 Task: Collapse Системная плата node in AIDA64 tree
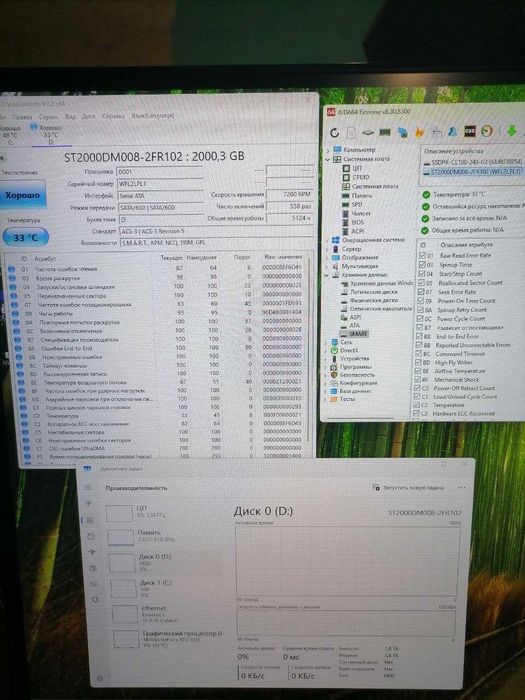[329, 159]
